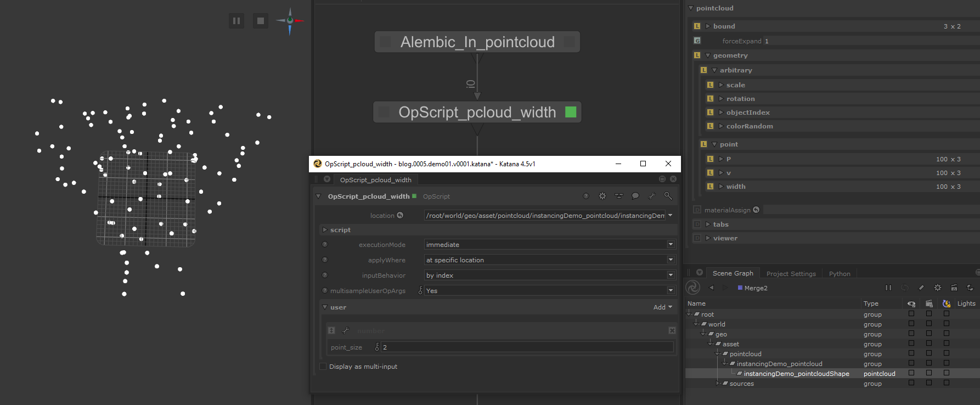Viewport: 980px width, 405px height.
Task: Click the key icon beside multisampleUserOpArgs value
Action: point(421,290)
